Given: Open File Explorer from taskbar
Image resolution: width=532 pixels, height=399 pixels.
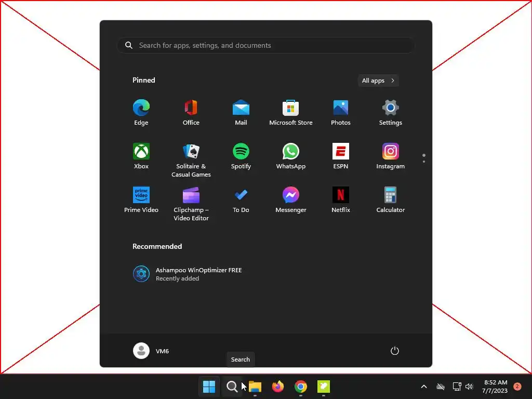Looking at the screenshot, I should [x=255, y=387].
